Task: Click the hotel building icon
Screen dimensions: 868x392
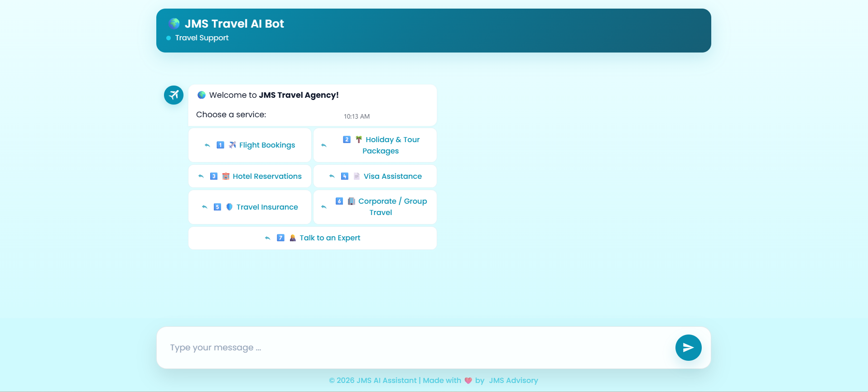Action: 226,176
